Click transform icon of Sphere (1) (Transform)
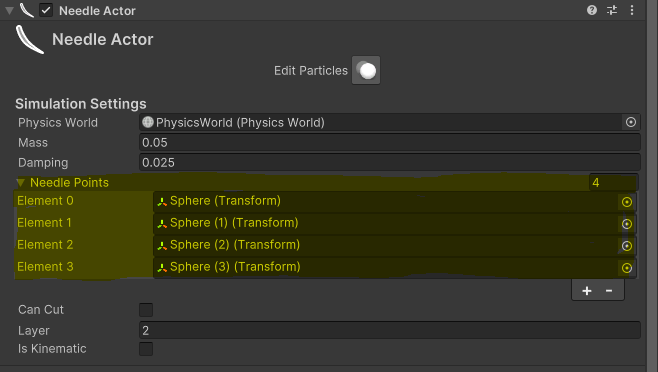The height and width of the screenshot is (372, 658). [162, 224]
